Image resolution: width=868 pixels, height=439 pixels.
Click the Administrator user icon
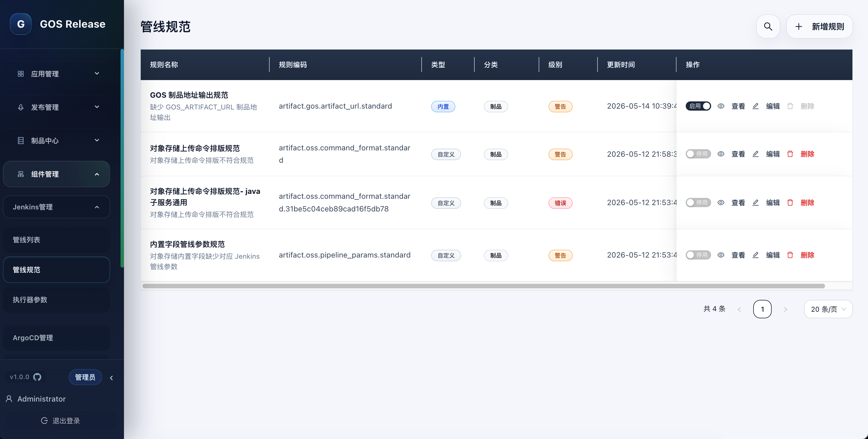[x=9, y=399]
